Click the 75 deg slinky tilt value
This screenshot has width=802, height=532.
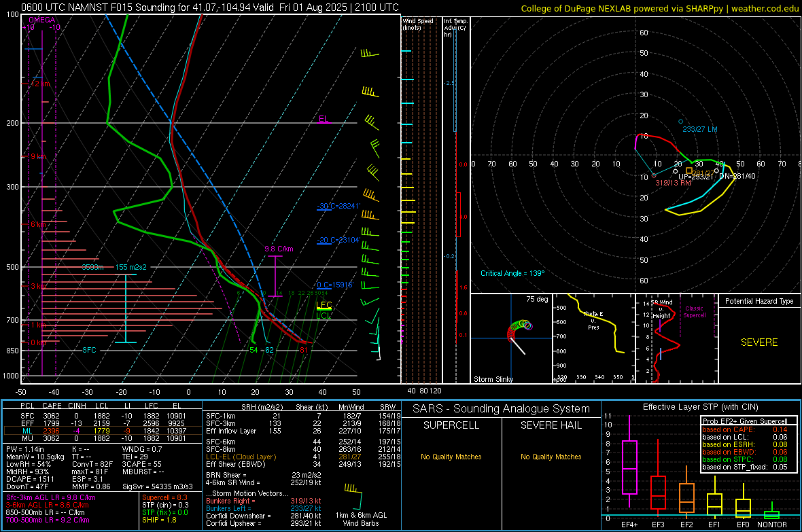pos(537,299)
